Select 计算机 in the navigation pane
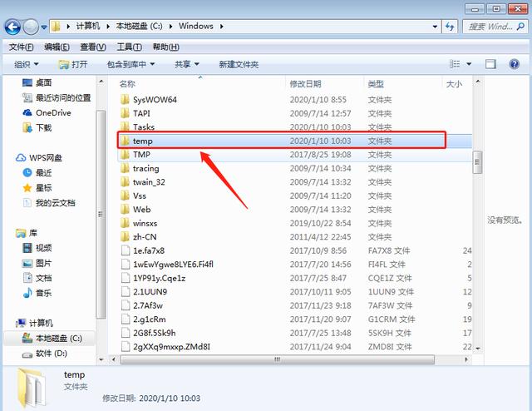 coord(34,323)
